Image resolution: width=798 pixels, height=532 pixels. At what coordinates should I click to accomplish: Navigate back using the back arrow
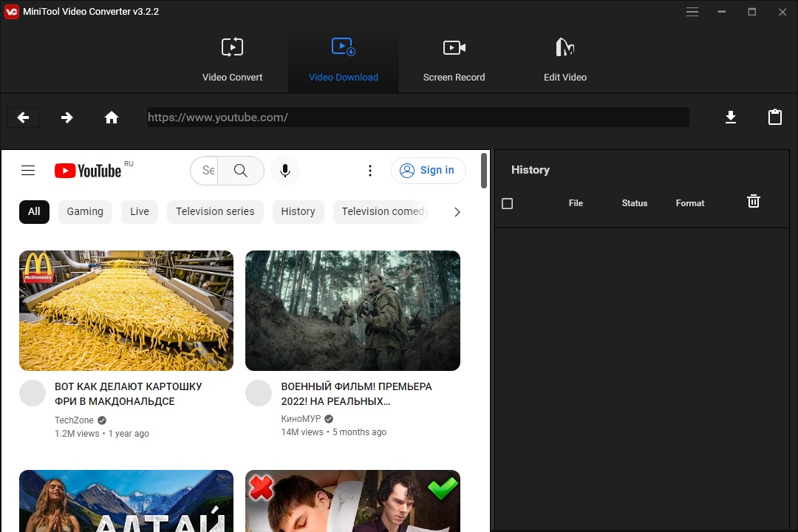coord(22,117)
